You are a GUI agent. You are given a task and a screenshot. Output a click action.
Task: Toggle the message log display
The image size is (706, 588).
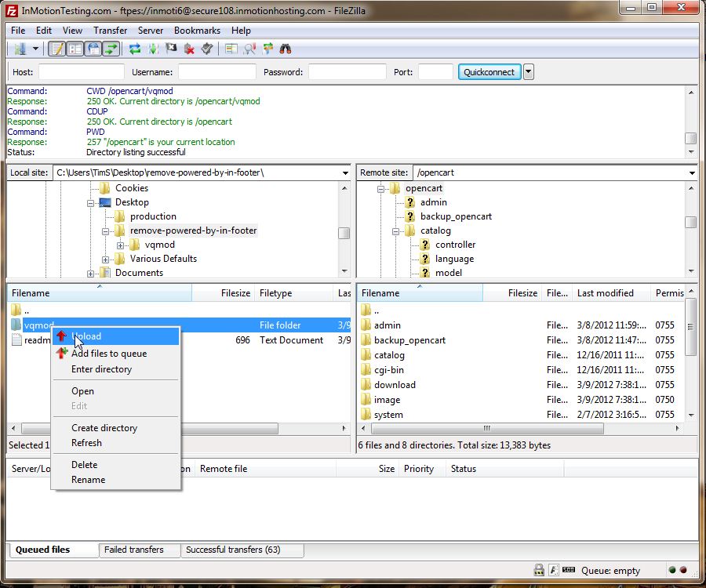point(57,49)
